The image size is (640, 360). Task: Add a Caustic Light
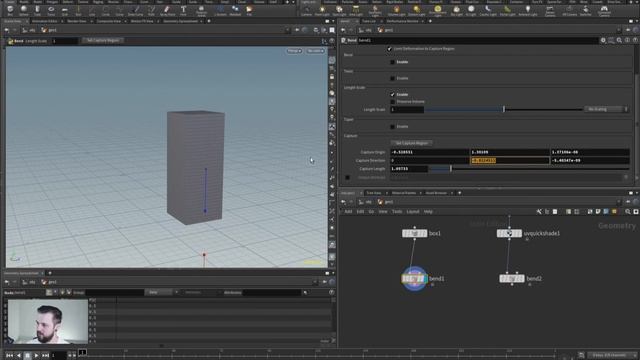[x=488, y=11]
